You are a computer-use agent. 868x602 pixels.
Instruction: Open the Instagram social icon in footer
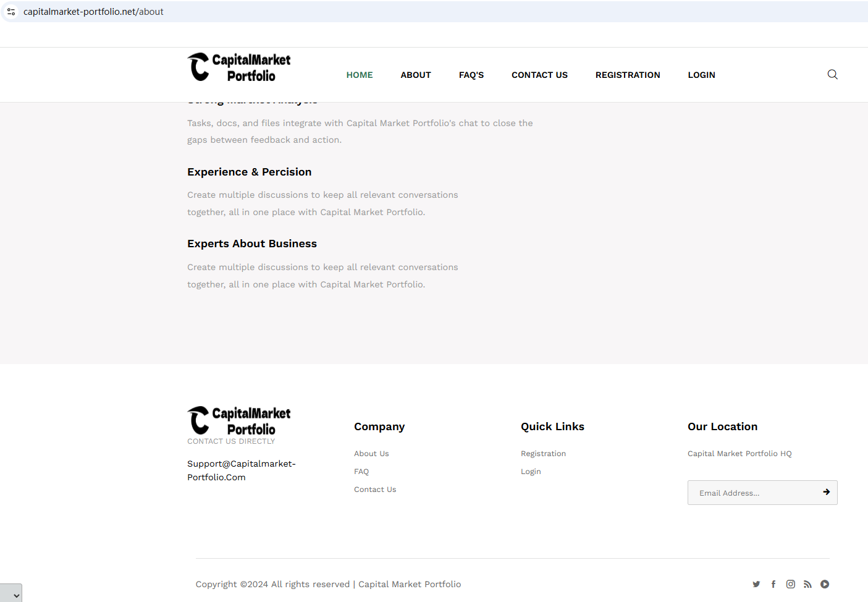tap(791, 584)
